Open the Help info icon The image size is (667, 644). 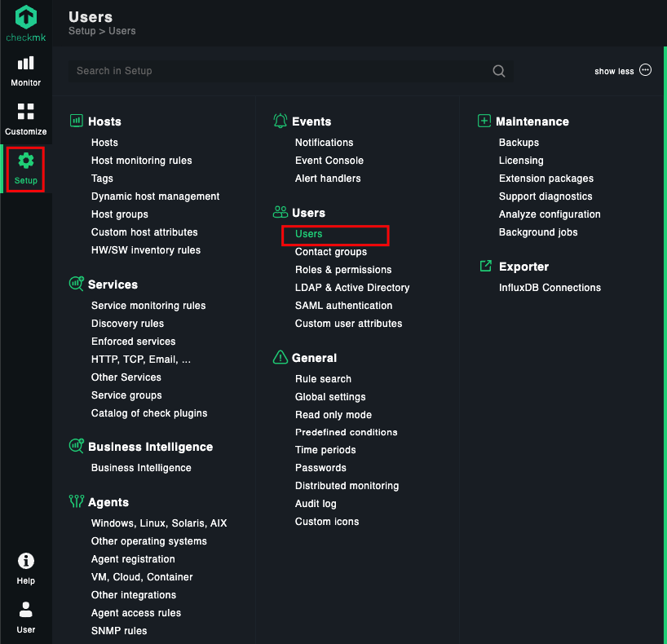pyautogui.click(x=26, y=561)
